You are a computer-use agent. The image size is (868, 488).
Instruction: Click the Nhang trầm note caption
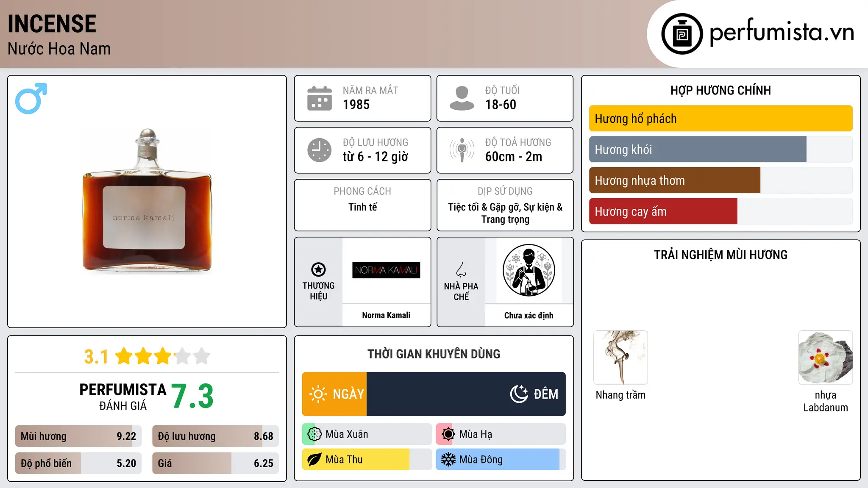pyautogui.click(x=620, y=395)
